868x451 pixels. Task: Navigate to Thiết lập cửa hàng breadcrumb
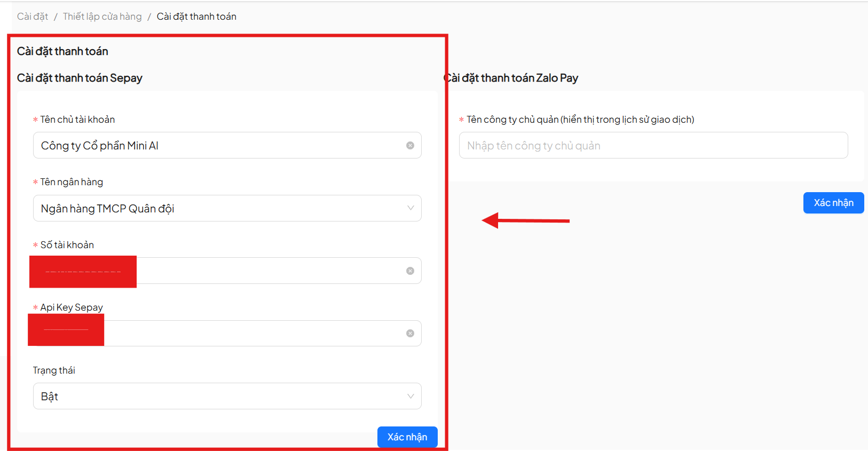pos(102,17)
